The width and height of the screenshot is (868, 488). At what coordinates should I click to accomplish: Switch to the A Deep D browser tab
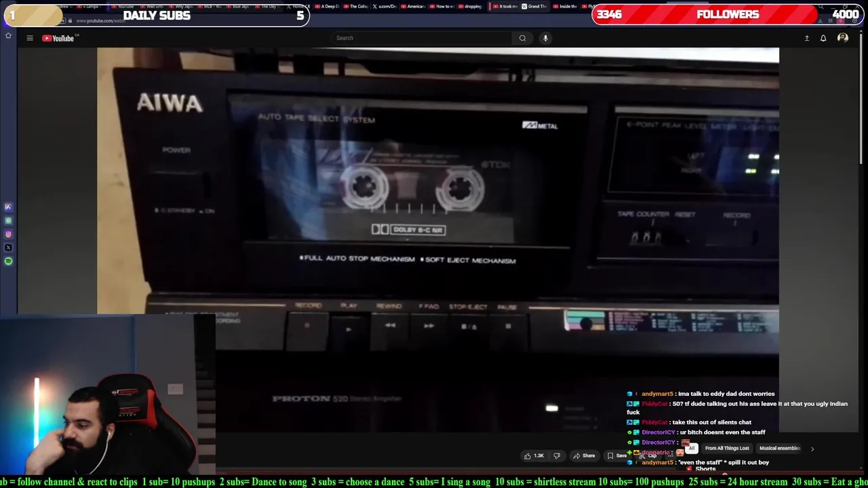328,6
